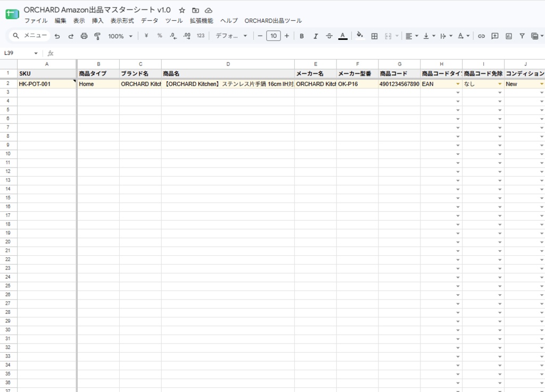The width and height of the screenshot is (545, 392).
Task: Click the font size field
Action: tap(274, 36)
